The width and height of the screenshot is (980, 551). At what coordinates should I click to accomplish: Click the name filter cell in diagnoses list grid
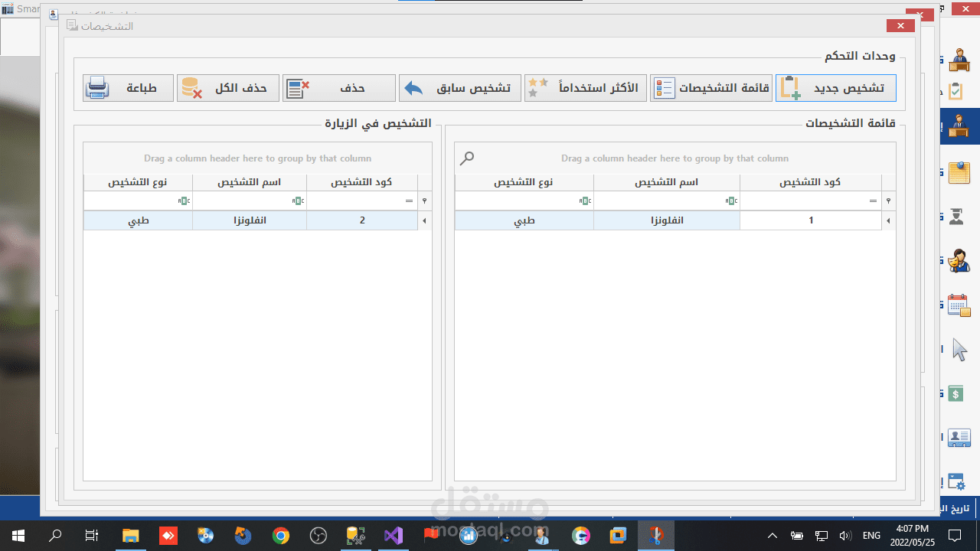[667, 201]
